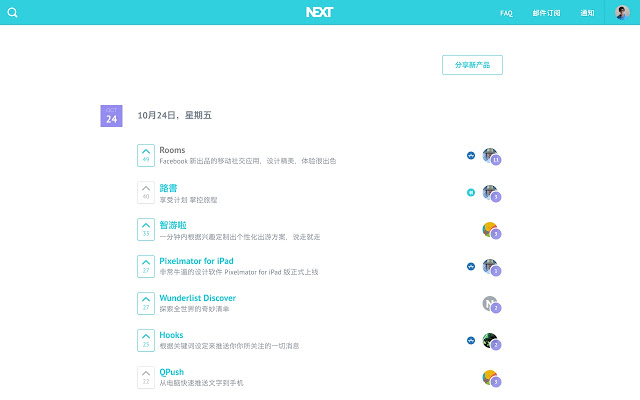Open submitter avatar on Hooks row
The image size is (640, 400).
click(x=491, y=342)
